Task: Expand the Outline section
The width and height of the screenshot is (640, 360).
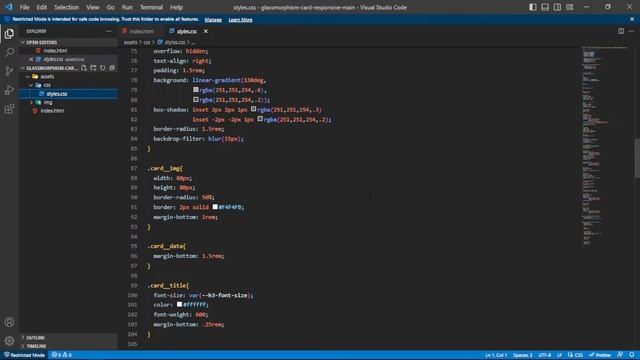Action: 23,338
